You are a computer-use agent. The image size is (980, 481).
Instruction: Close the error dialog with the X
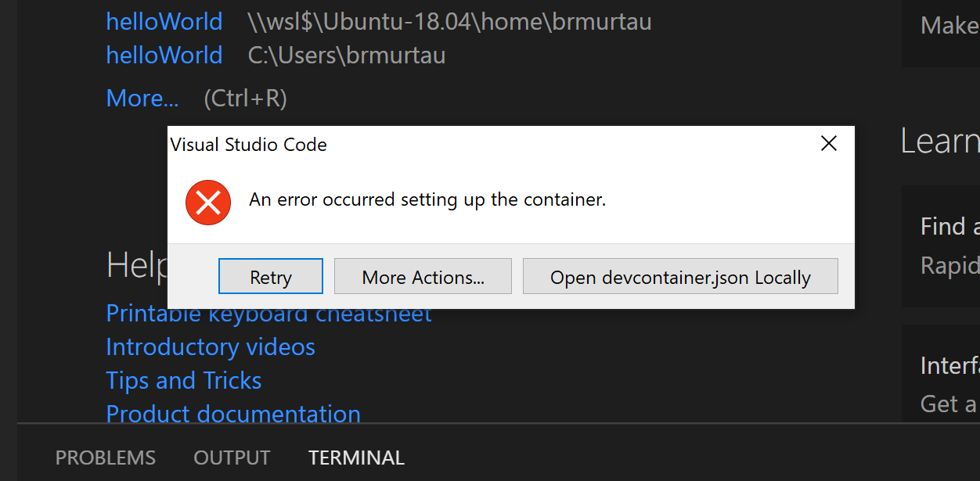click(x=828, y=143)
